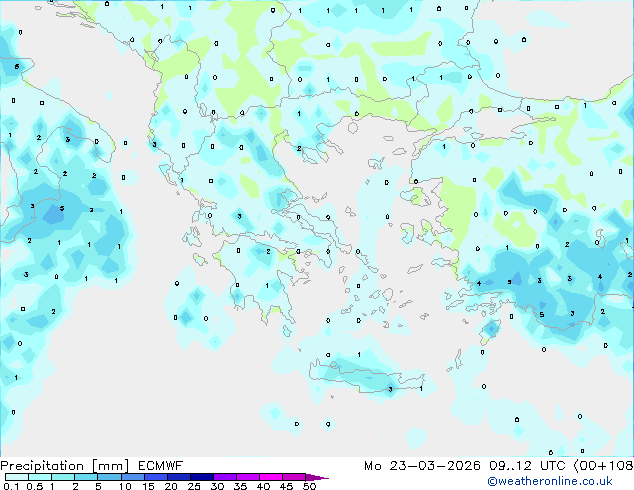The width and height of the screenshot is (634, 490).
Task: Click the '50' legend scale label
Action: point(309,486)
